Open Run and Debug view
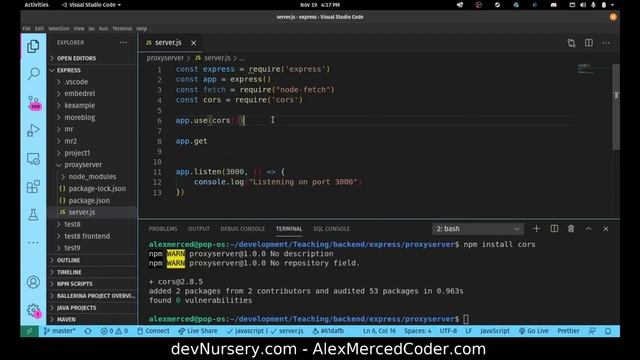Image resolution: width=640 pixels, height=360 pixels. tap(33, 131)
